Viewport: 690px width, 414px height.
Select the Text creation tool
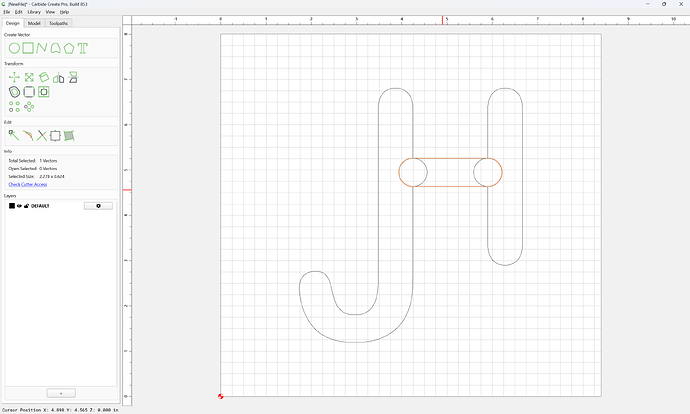tap(83, 48)
